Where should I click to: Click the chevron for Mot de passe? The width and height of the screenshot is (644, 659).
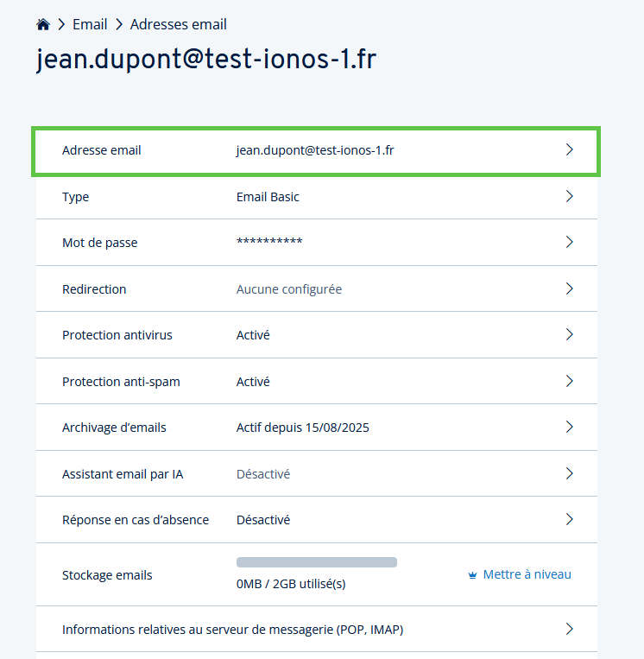click(x=569, y=242)
